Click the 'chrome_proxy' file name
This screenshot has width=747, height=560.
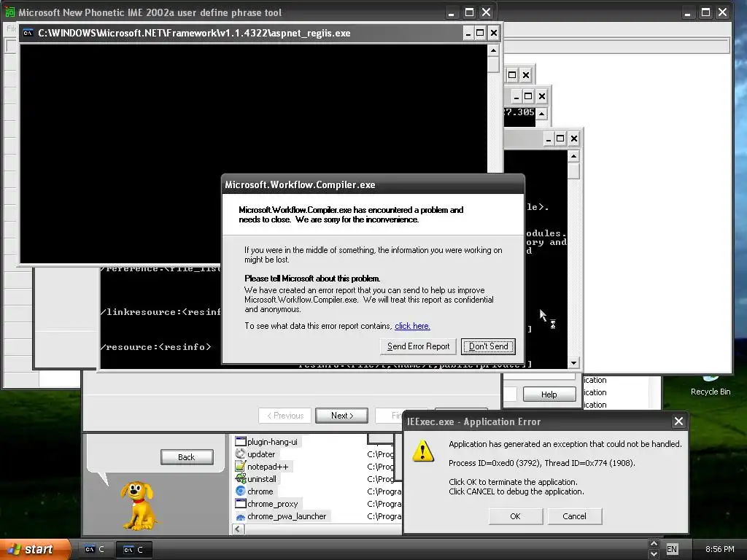(273, 504)
